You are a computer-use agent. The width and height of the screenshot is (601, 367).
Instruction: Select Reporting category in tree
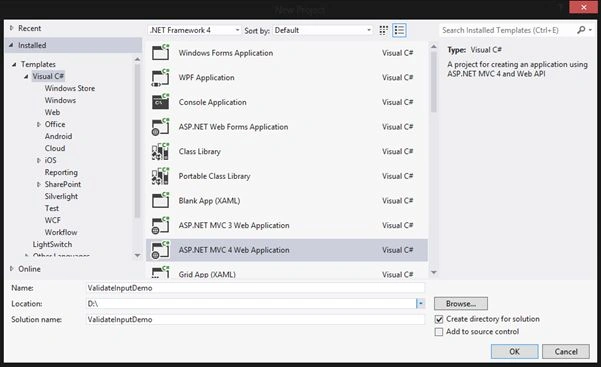coord(61,172)
